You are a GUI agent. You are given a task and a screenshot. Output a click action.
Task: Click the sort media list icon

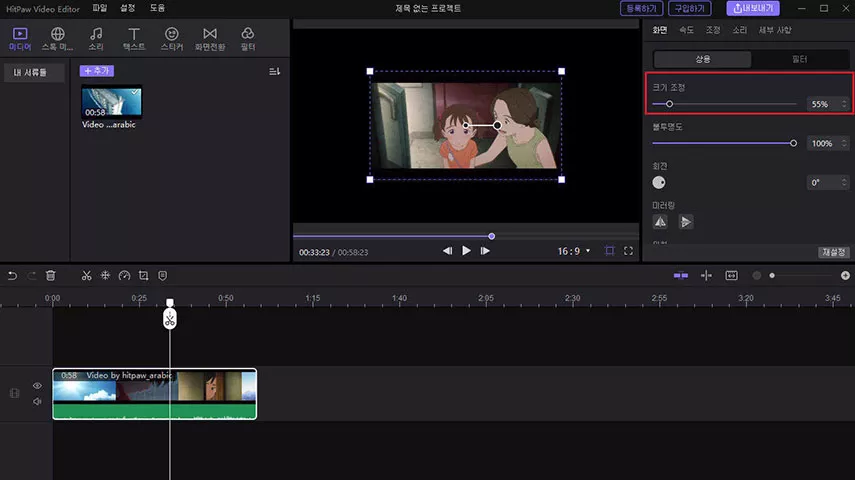coord(274,71)
